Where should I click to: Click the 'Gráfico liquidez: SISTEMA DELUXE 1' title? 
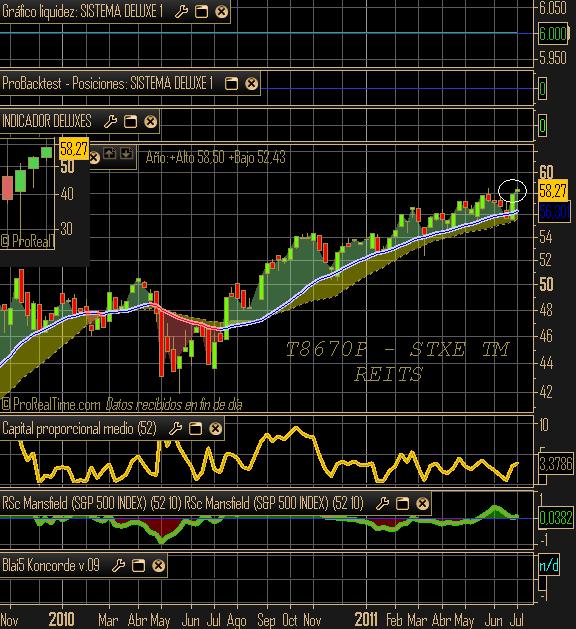pos(83,11)
